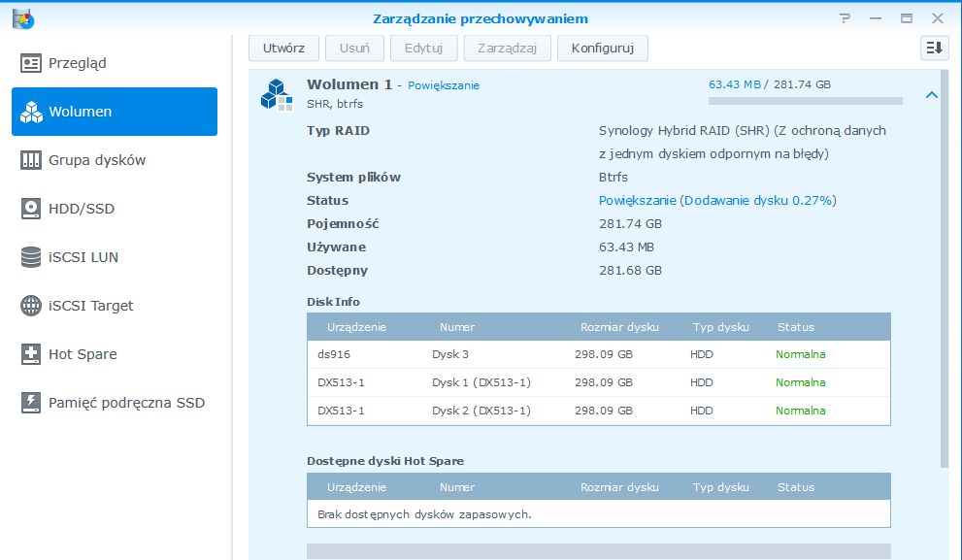Click the SHR, btrfs subtitle text
The height and width of the screenshot is (560, 962).
(335, 104)
